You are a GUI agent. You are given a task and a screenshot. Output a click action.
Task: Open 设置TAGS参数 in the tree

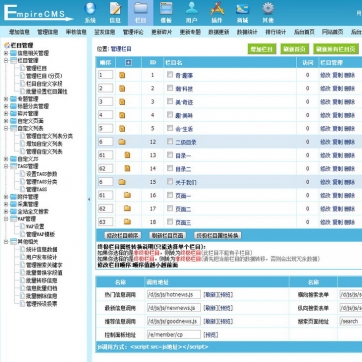(x=42, y=174)
